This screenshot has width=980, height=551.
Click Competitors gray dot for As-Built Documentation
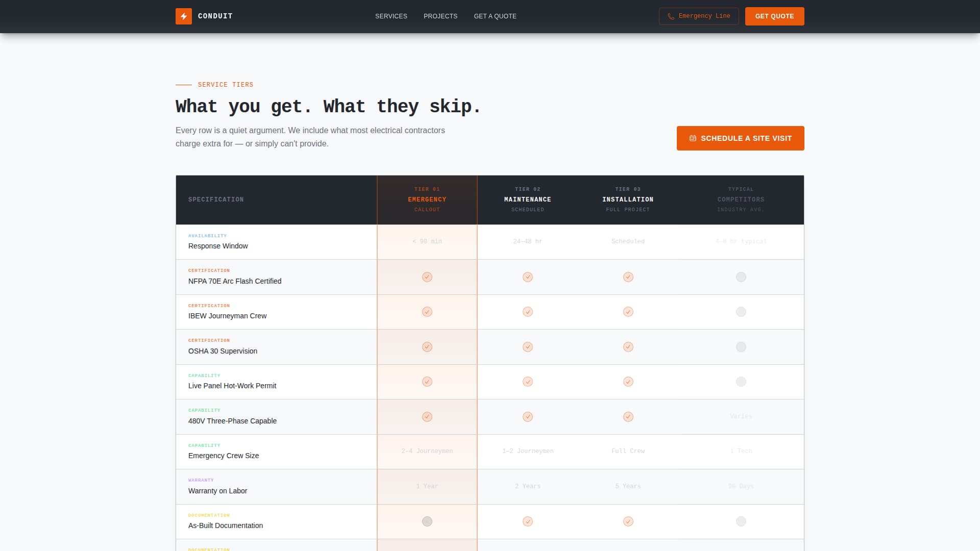pyautogui.click(x=741, y=521)
